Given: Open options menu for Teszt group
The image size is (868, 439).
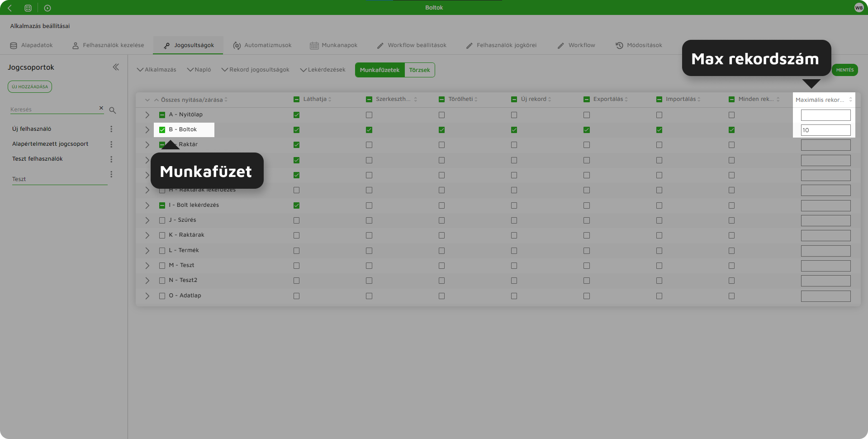Looking at the screenshot, I should click(111, 174).
